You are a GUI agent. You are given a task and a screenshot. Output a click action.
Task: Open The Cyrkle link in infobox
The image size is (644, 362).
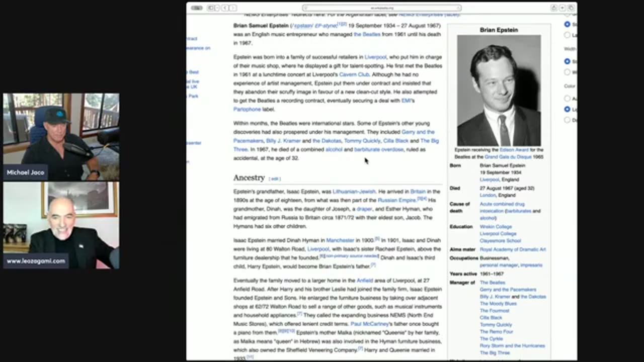click(491, 339)
